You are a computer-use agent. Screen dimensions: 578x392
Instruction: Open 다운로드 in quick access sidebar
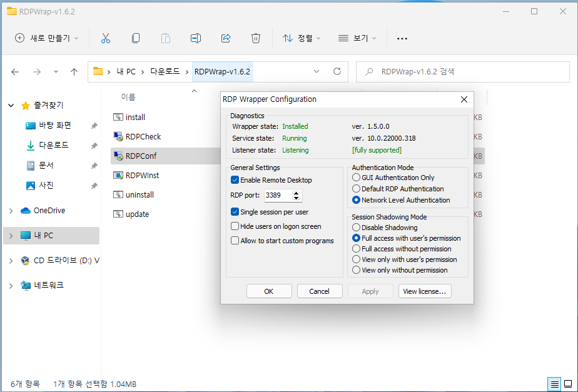click(53, 145)
